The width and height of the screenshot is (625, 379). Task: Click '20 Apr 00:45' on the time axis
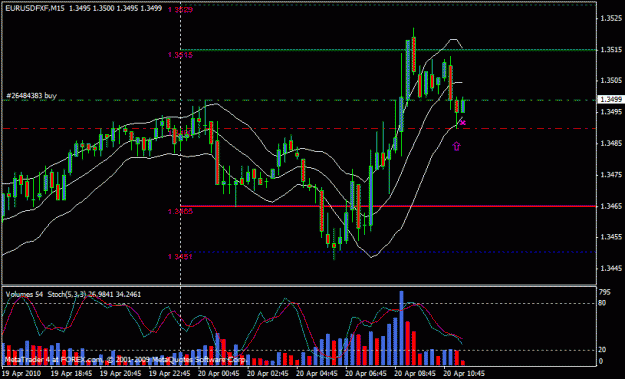coord(219,373)
